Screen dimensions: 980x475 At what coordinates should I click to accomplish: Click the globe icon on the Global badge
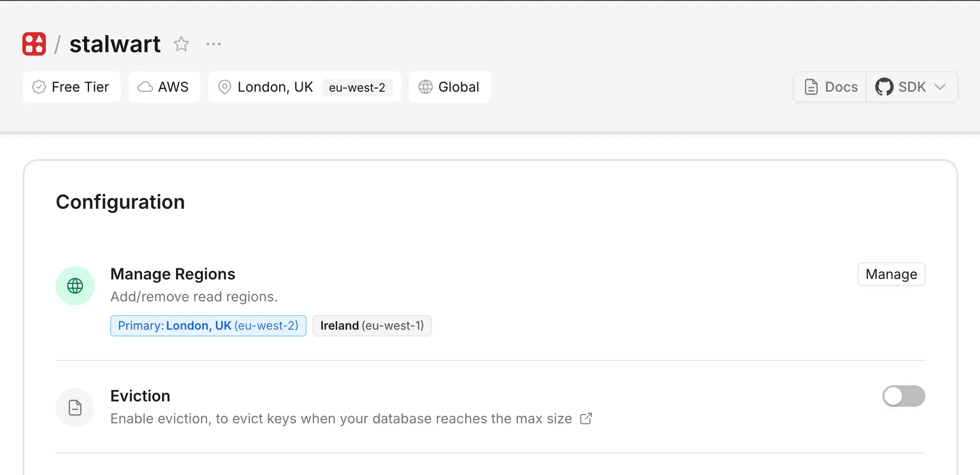click(425, 87)
